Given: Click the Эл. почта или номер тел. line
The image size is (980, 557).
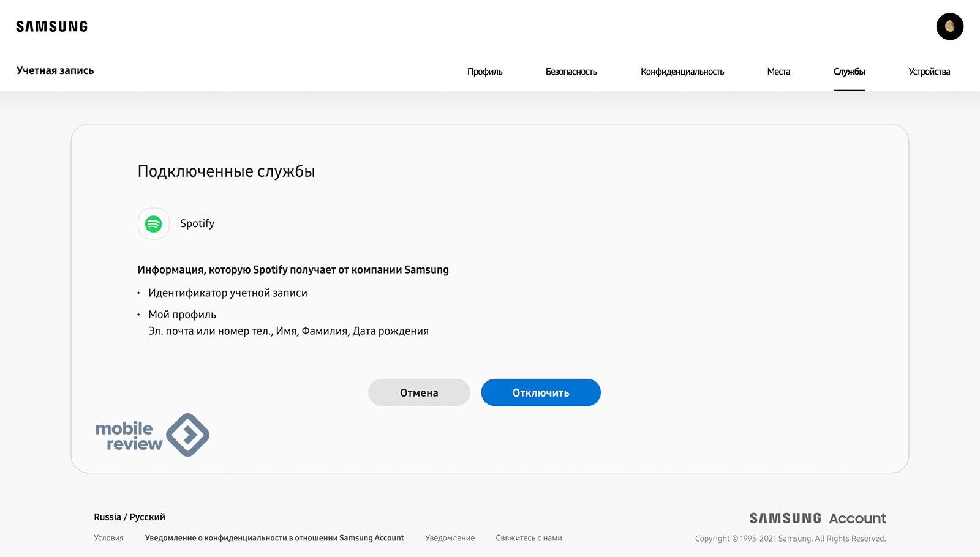Looking at the screenshot, I should (x=288, y=331).
